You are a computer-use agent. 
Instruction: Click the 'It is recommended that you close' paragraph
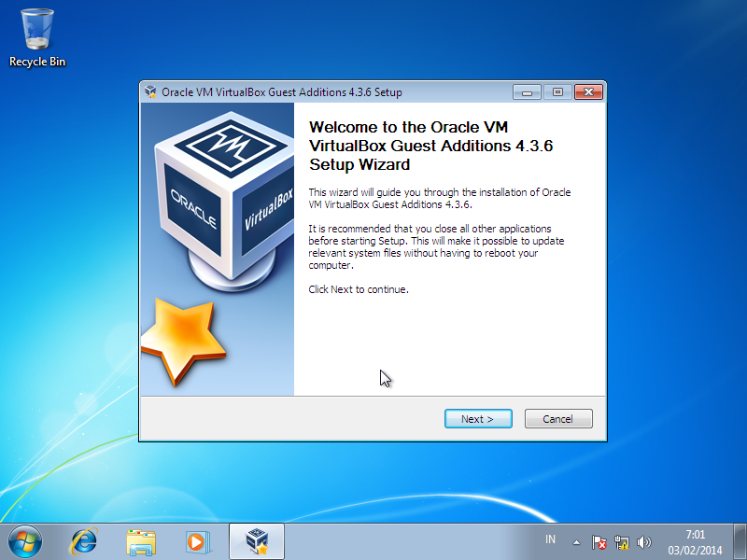(x=436, y=246)
